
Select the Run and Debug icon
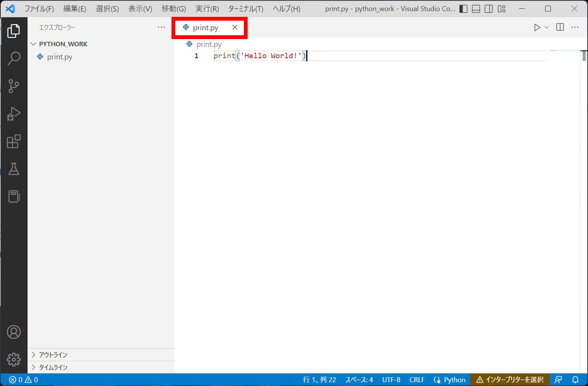(x=14, y=114)
